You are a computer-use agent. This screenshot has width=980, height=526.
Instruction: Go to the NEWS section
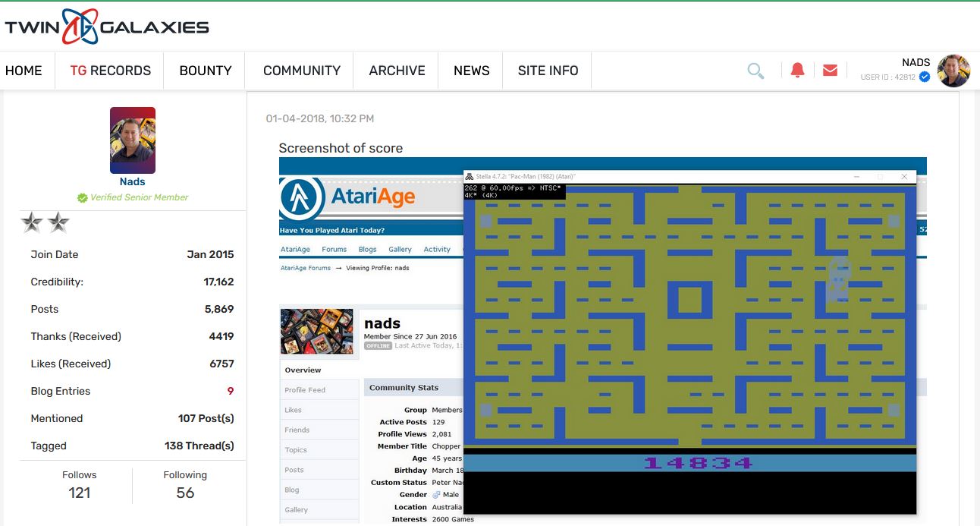[471, 71]
